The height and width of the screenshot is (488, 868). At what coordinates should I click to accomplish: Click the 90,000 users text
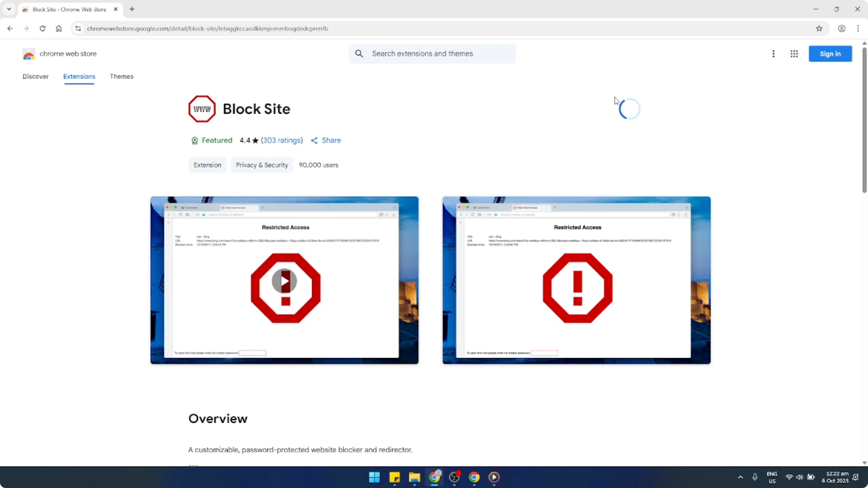pos(319,165)
